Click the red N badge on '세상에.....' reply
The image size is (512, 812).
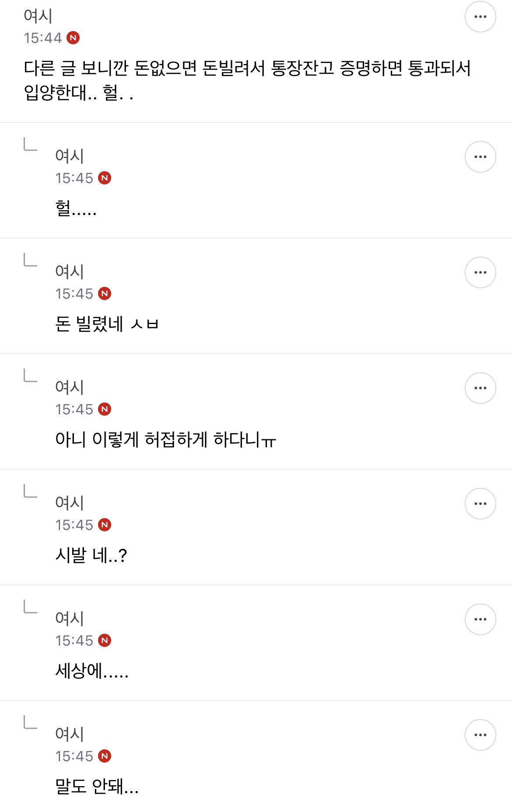click(x=105, y=640)
